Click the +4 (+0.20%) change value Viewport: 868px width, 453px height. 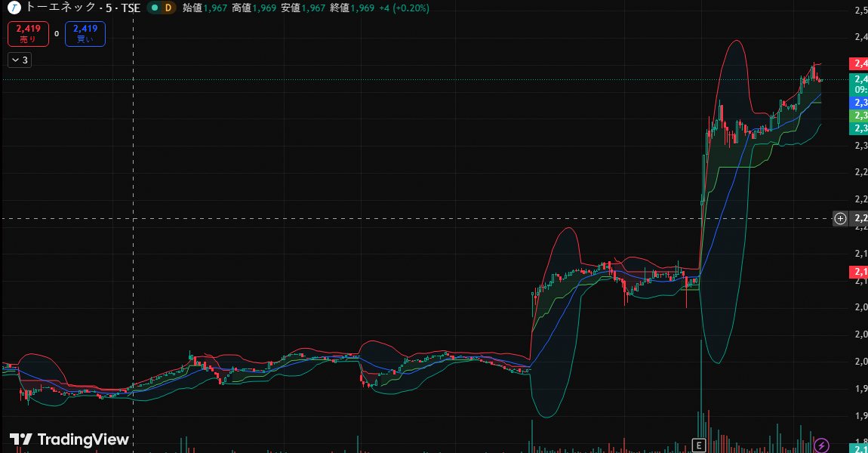[x=404, y=8]
